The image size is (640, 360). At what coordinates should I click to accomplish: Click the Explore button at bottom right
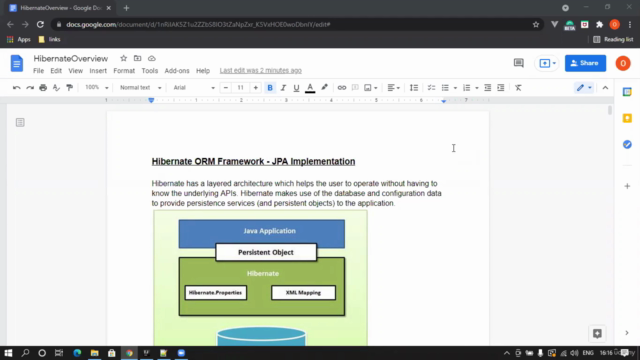[x=597, y=333]
